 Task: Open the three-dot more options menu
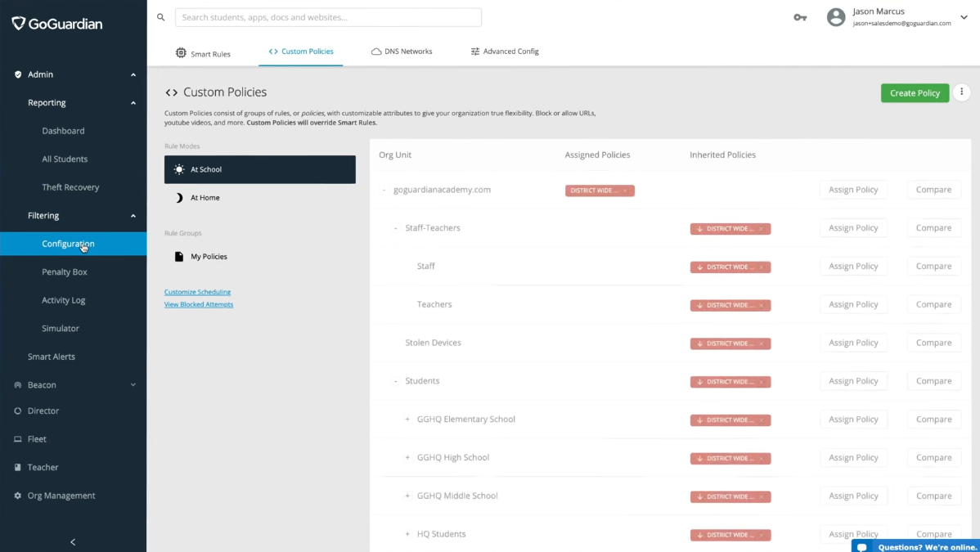tap(962, 92)
